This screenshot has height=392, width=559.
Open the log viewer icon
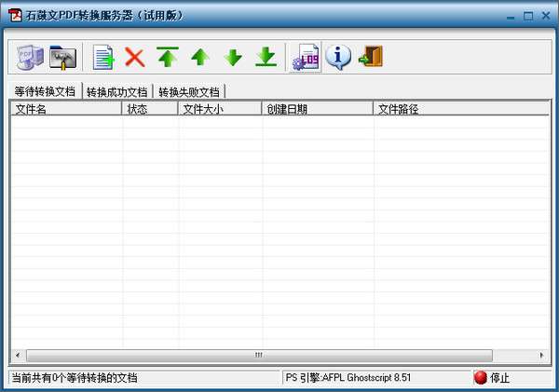[x=306, y=57]
